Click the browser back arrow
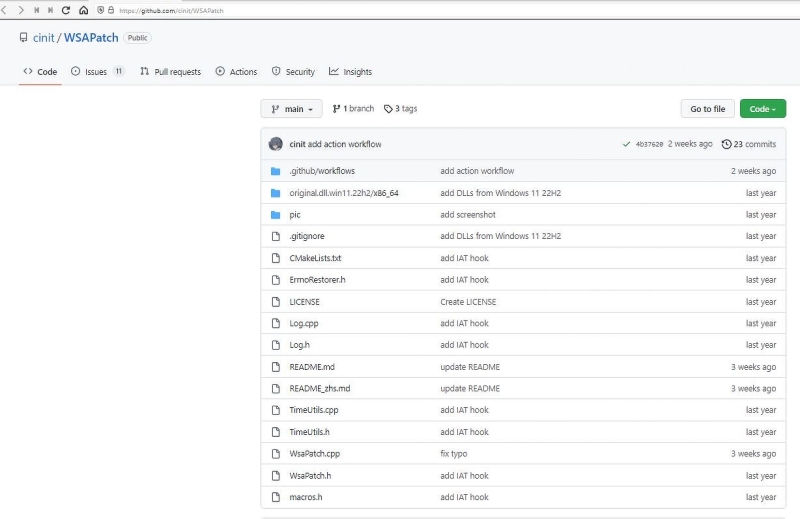The height and width of the screenshot is (519, 800). (7, 10)
